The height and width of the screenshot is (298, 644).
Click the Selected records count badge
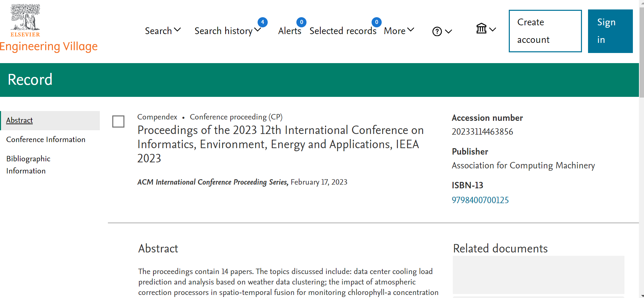(x=376, y=22)
